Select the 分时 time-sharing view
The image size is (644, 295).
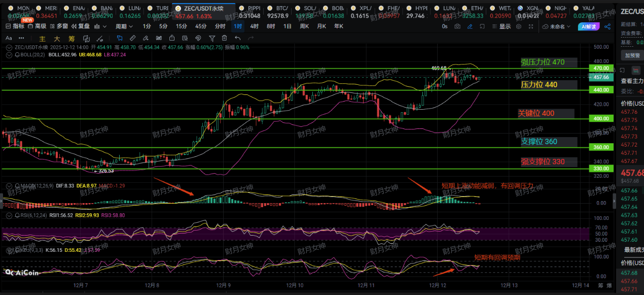[x=220, y=26]
